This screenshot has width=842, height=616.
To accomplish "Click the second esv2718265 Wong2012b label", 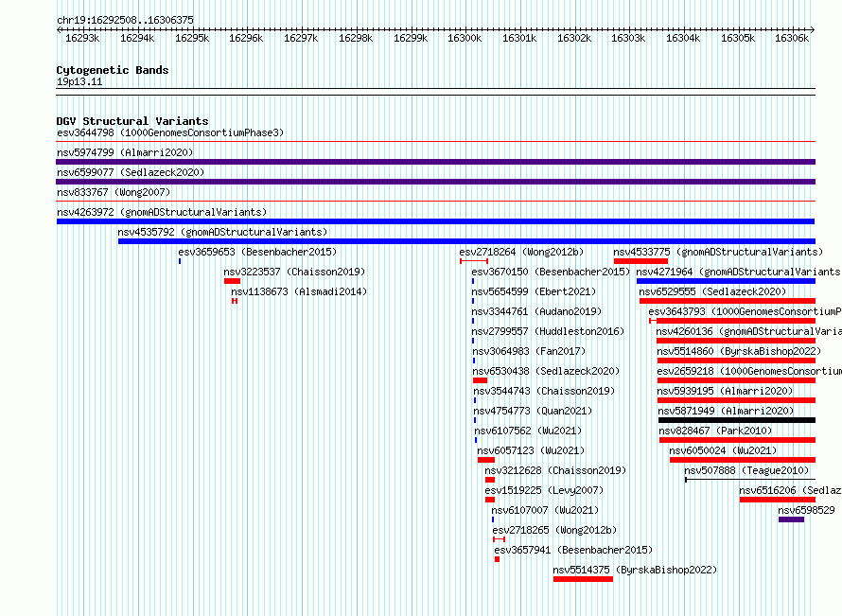I will pos(554,530).
